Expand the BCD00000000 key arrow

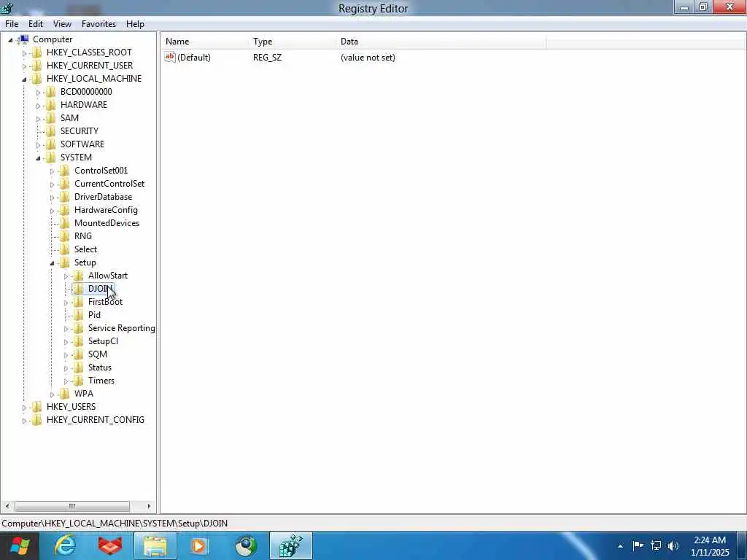[x=38, y=93]
